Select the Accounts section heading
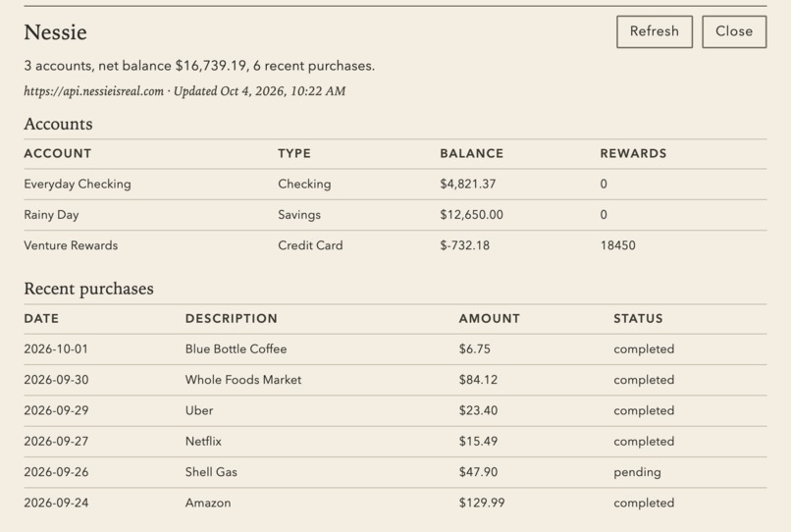This screenshot has height=532, width=791. tap(58, 124)
